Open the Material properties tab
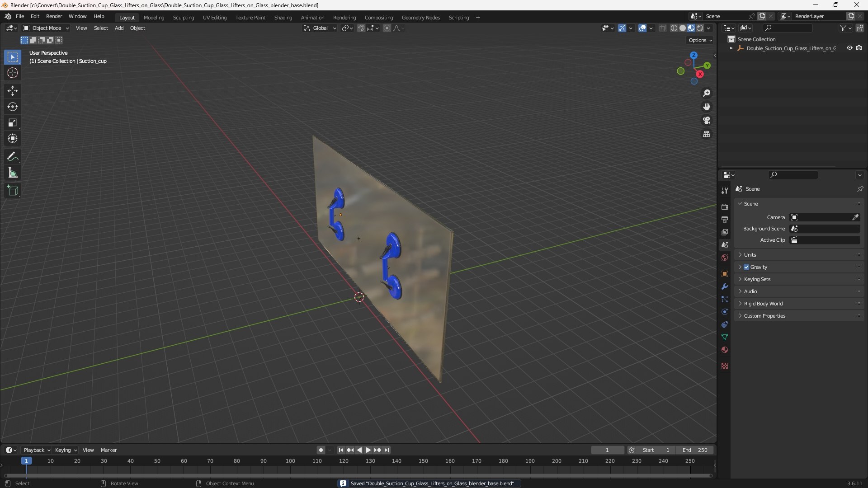 coord(725,350)
